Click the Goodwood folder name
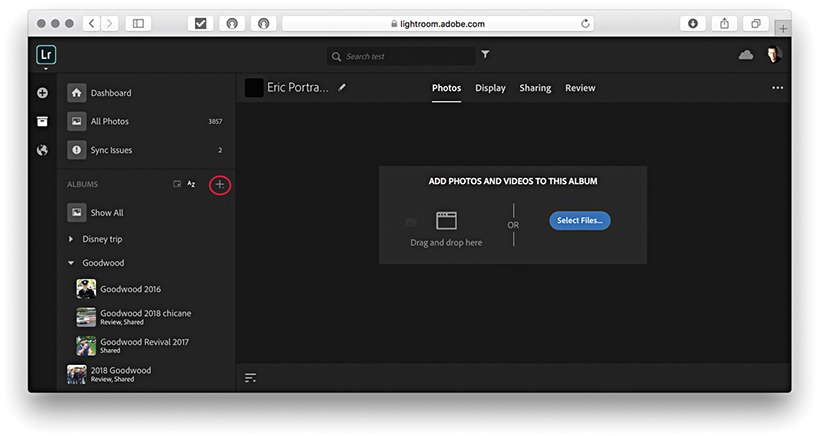The height and width of the screenshot is (436, 818). coord(103,263)
